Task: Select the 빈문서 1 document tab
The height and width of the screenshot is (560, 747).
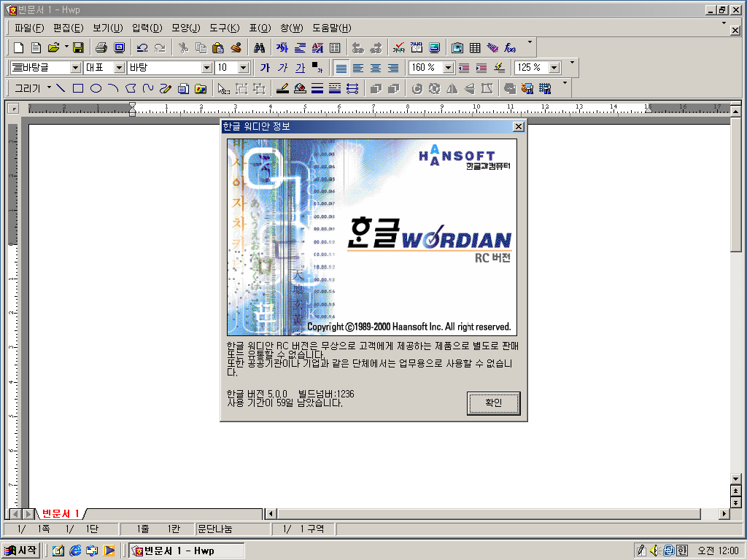Action: point(61,514)
